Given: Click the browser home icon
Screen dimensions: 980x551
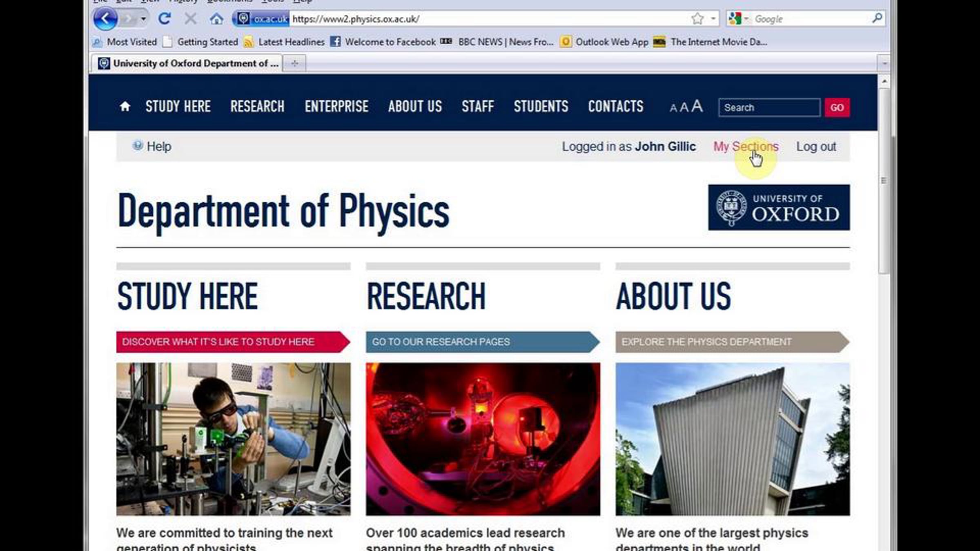Looking at the screenshot, I should click(216, 19).
